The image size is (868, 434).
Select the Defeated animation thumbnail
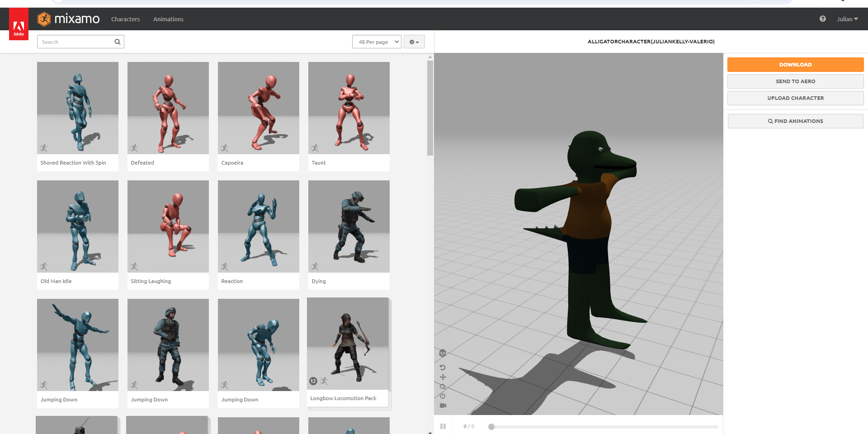168,108
